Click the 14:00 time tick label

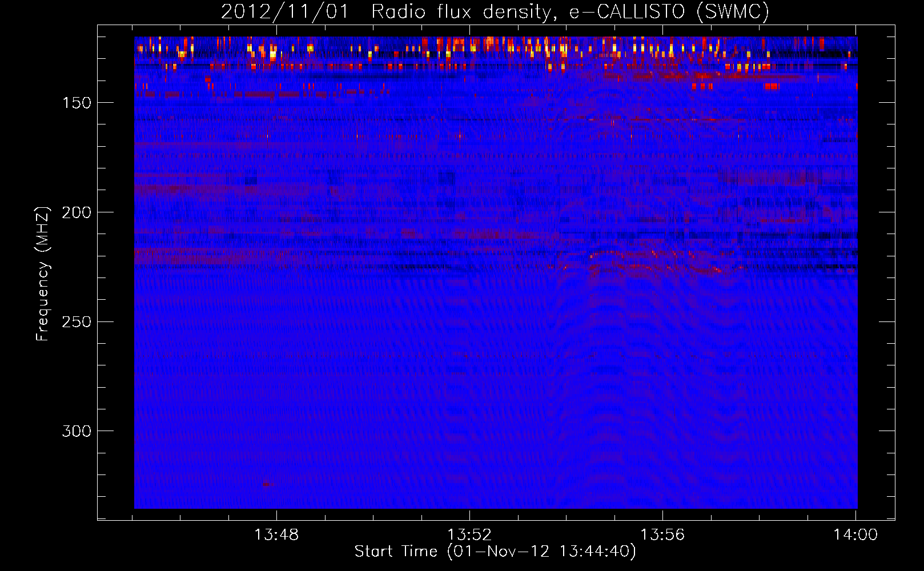855,535
